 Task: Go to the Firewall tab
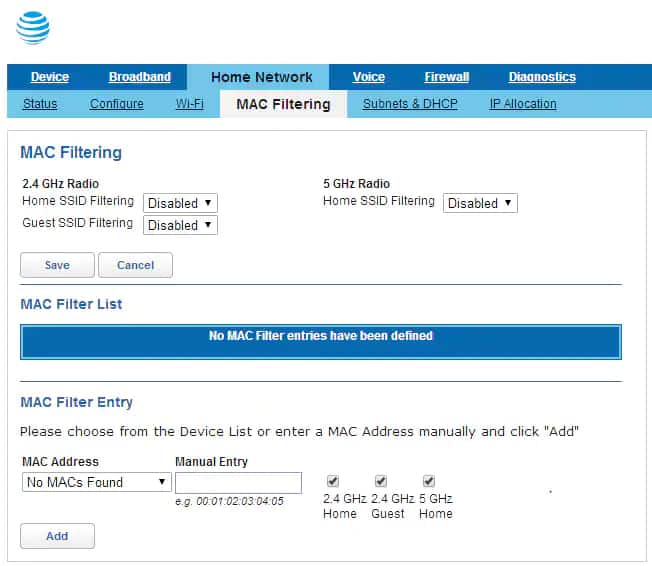click(x=446, y=77)
